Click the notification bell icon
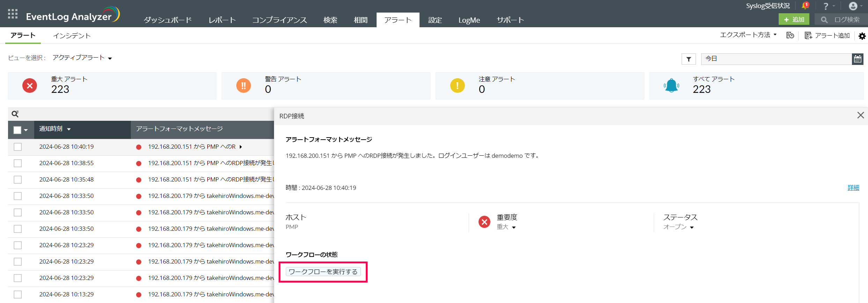Screen dimensions: 868x303 [x=805, y=6]
